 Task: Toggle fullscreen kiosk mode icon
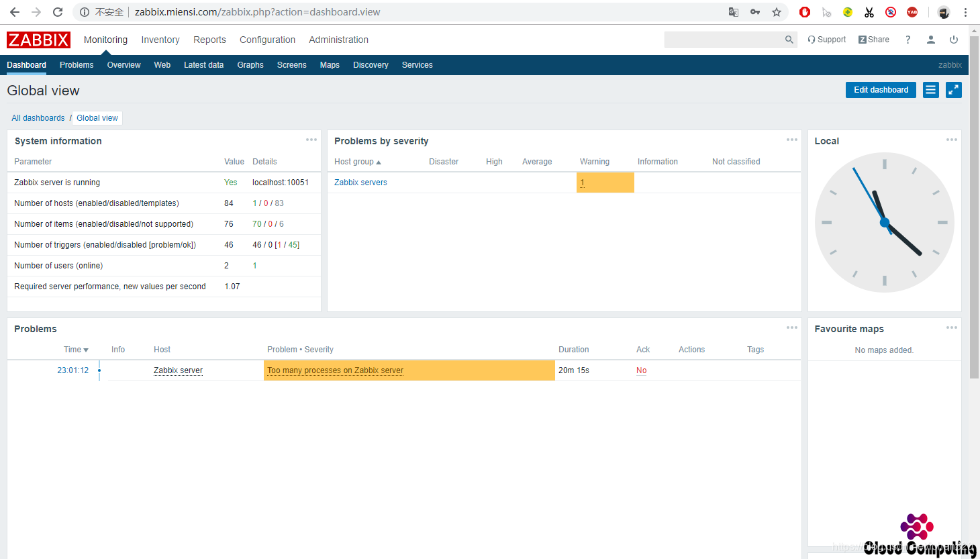pyautogui.click(x=954, y=90)
